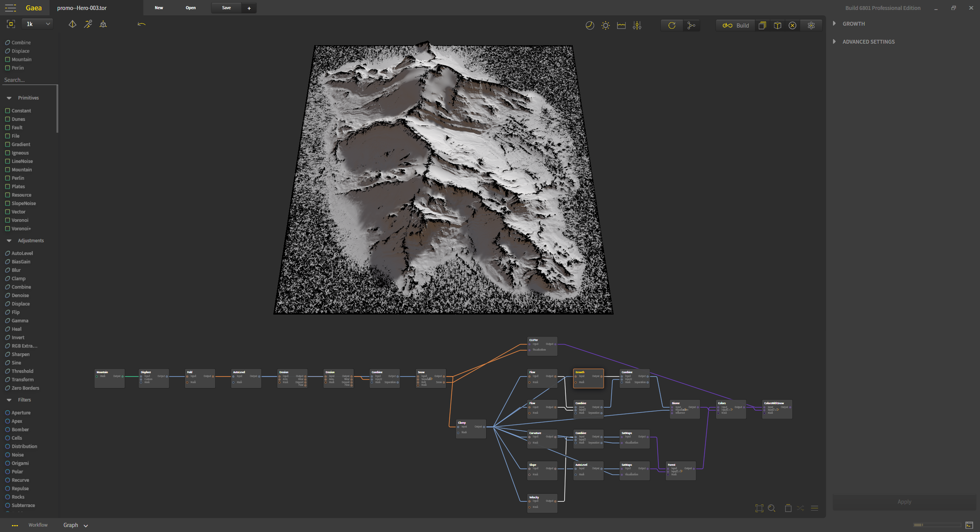Click Save in the top menu
980x532 pixels.
pyautogui.click(x=227, y=8)
